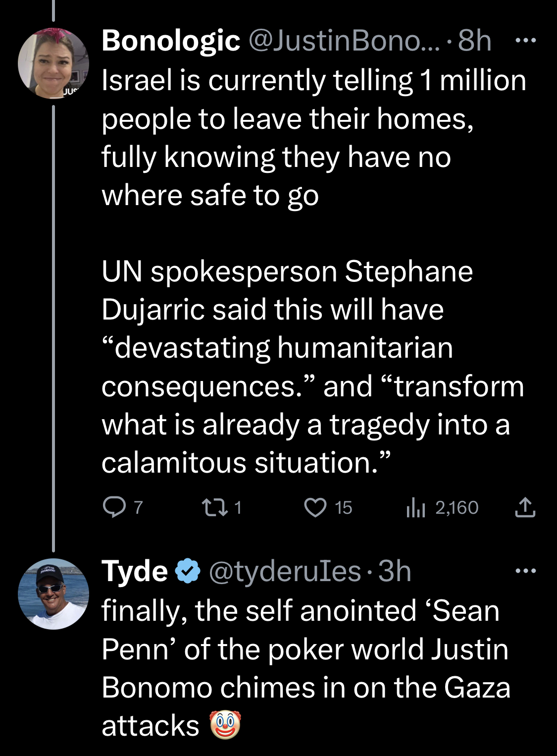The height and width of the screenshot is (756, 557).
Task: View analytics for the 2,160-view tweet
Action: tap(416, 507)
